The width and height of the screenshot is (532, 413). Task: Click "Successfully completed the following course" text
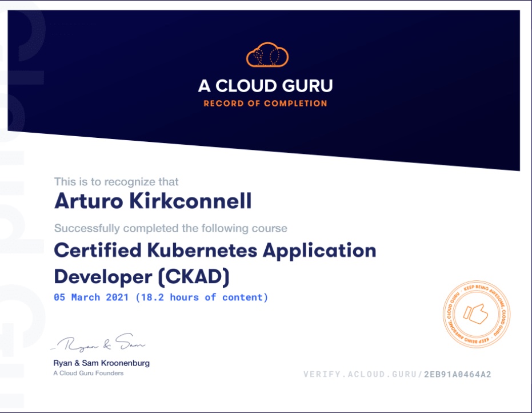tap(171, 228)
